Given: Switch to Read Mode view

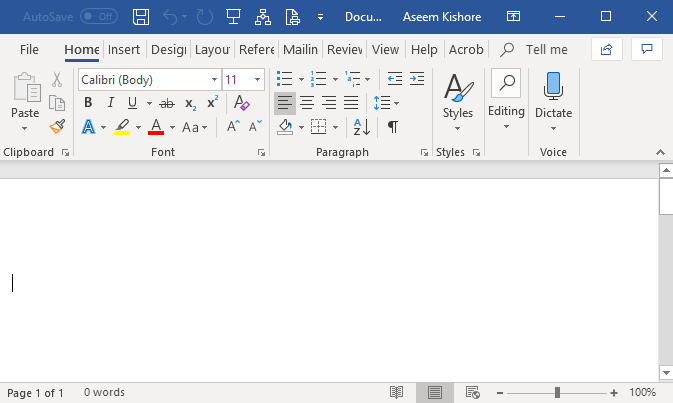Looking at the screenshot, I should pyautogui.click(x=397, y=393).
